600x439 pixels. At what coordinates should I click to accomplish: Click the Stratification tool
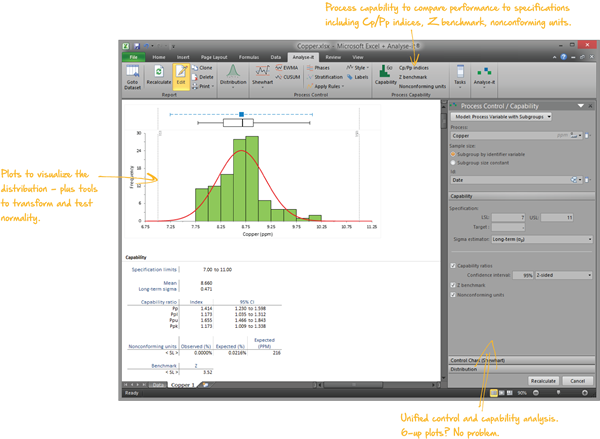click(325, 77)
